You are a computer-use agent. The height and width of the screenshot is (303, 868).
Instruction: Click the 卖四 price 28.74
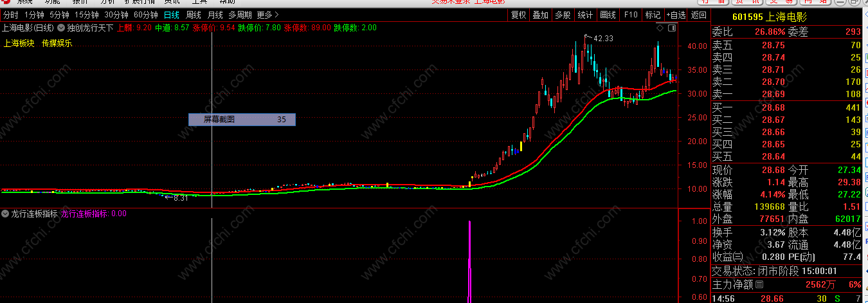[773, 57]
